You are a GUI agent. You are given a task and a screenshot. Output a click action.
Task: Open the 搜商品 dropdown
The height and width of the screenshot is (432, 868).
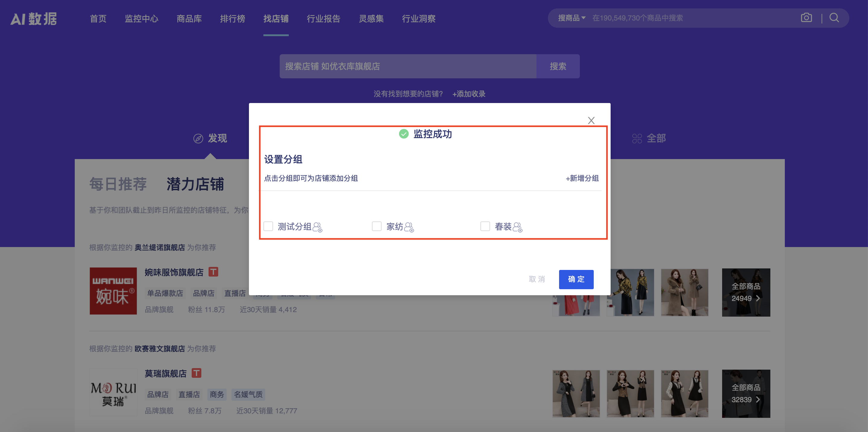click(572, 18)
